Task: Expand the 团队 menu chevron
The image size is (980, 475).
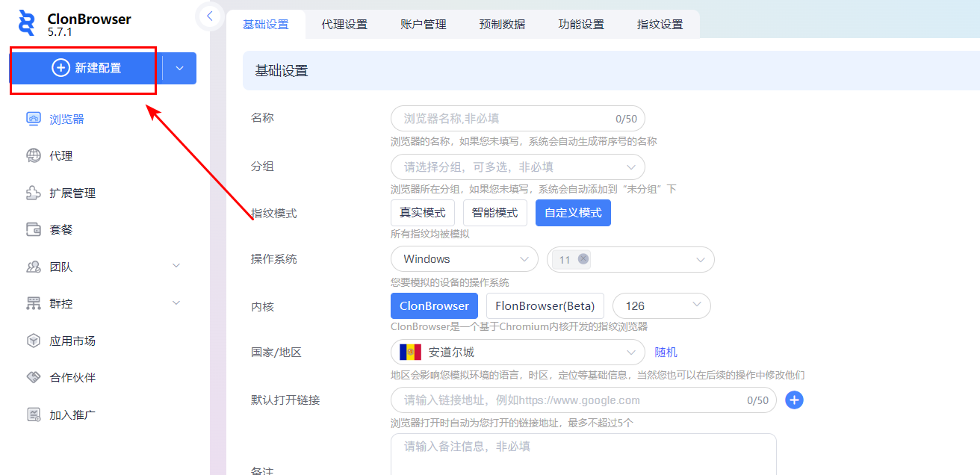Action: pos(177,265)
